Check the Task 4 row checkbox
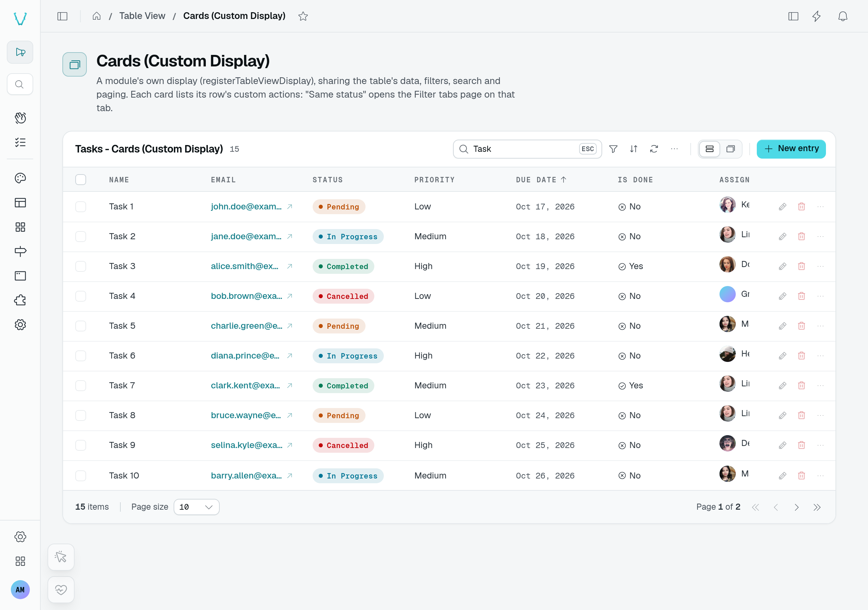 point(80,296)
